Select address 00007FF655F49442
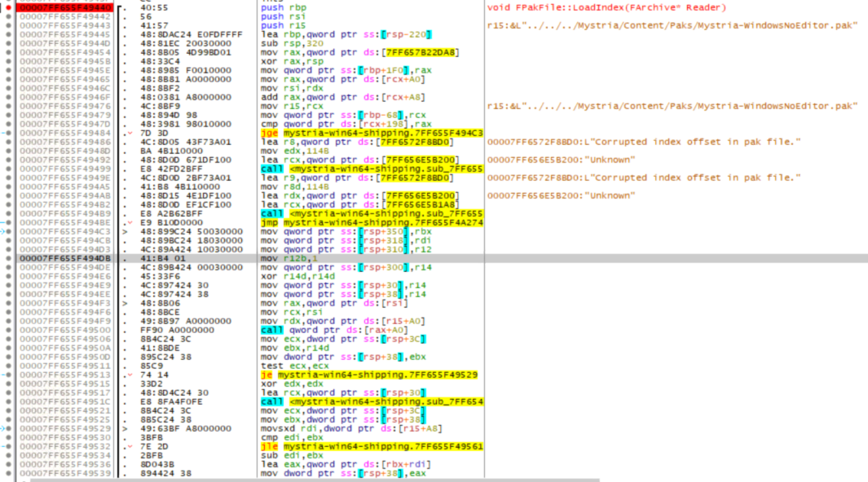The width and height of the screenshot is (868, 482). click(64, 16)
